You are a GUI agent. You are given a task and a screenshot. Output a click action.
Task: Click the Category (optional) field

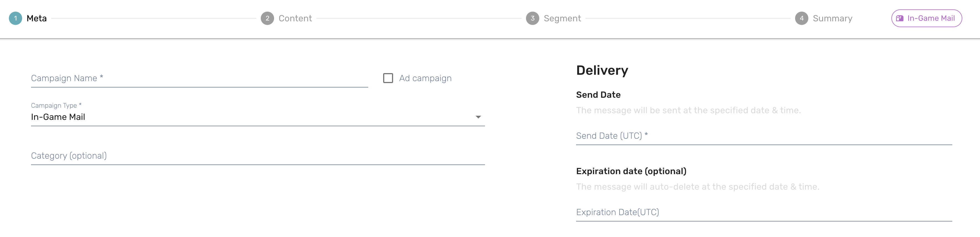257,156
